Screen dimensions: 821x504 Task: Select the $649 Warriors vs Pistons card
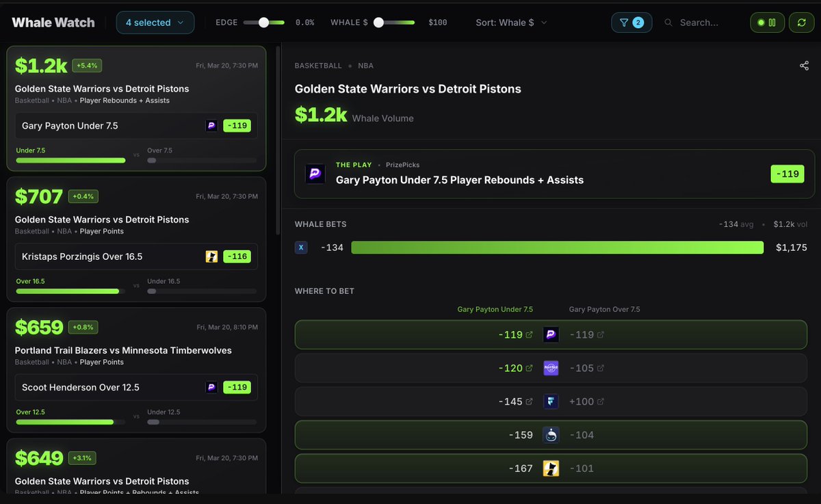tap(136, 466)
